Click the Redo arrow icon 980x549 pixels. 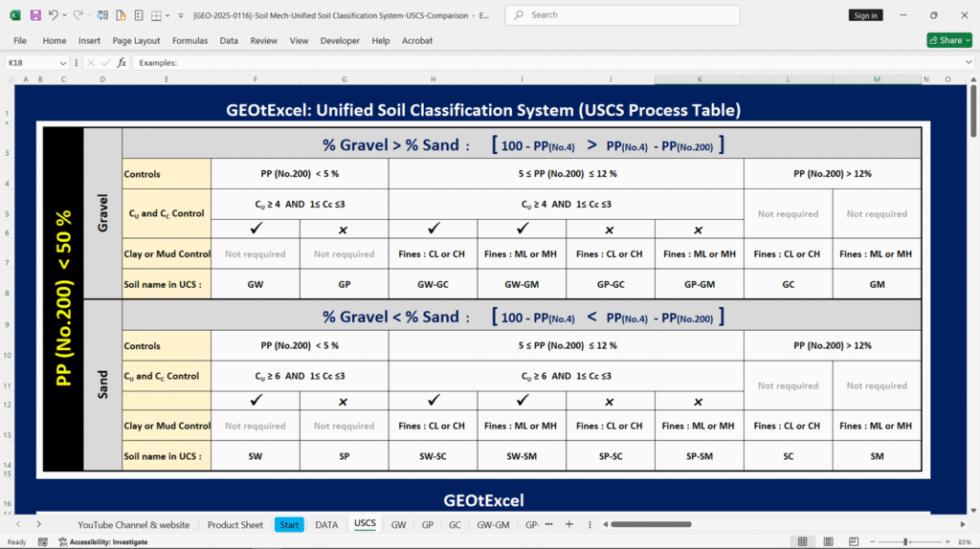(78, 15)
